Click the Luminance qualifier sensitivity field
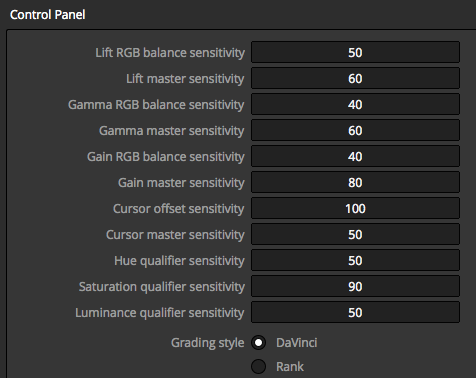 pyautogui.click(x=355, y=312)
